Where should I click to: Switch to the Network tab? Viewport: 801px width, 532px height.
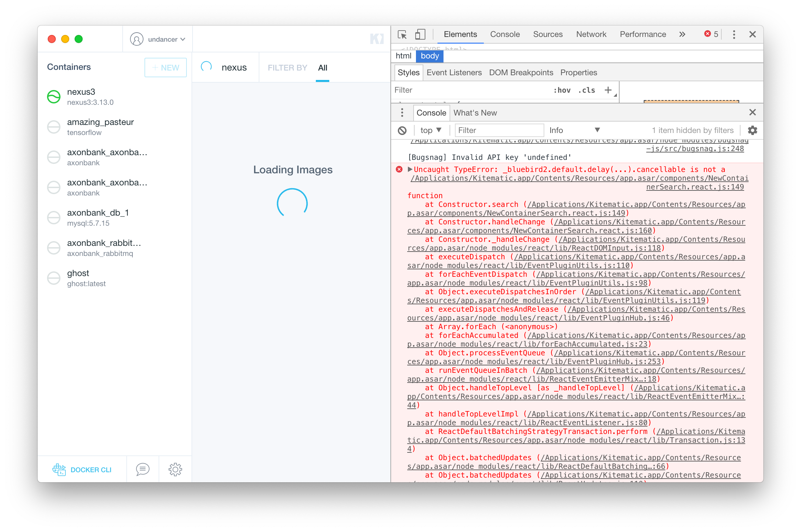pyautogui.click(x=591, y=34)
